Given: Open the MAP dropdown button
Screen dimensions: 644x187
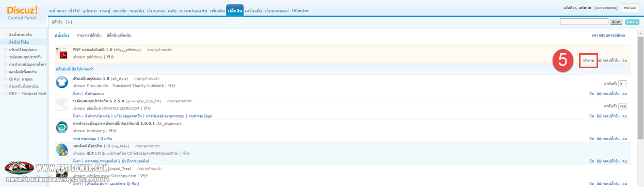Looking at the screenshot, I should [632, 22].
